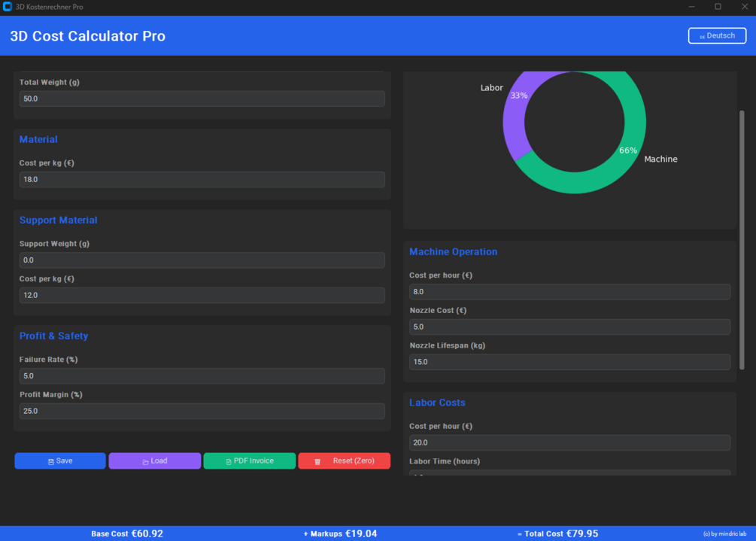756x541 pixels.
Task: Reset all values with Reset (Zero)
Action: 345,461
